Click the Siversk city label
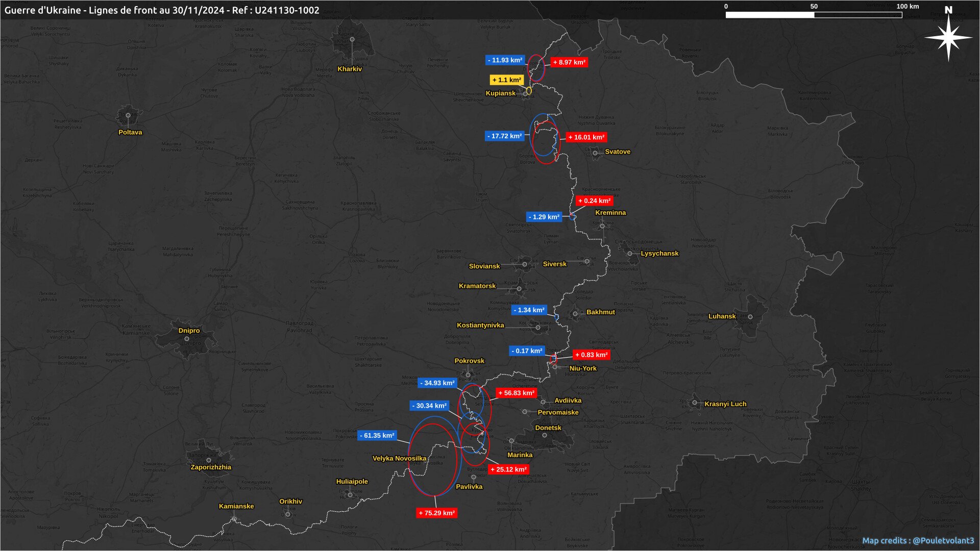This screenshot has height=551, width=980. (555, 264)
